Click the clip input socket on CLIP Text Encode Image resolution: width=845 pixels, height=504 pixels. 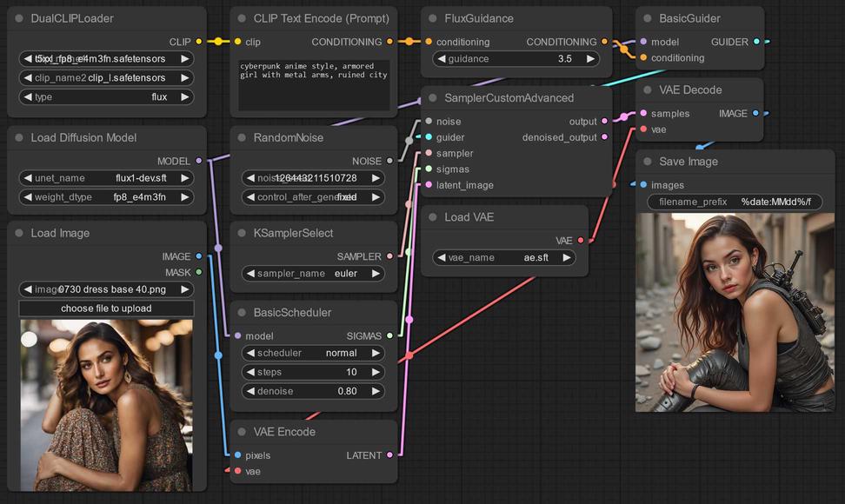[237, 42]
